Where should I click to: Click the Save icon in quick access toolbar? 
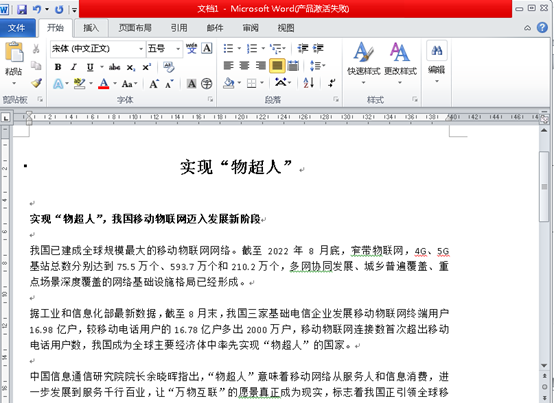pyautogui.click(x=22, y=9)
